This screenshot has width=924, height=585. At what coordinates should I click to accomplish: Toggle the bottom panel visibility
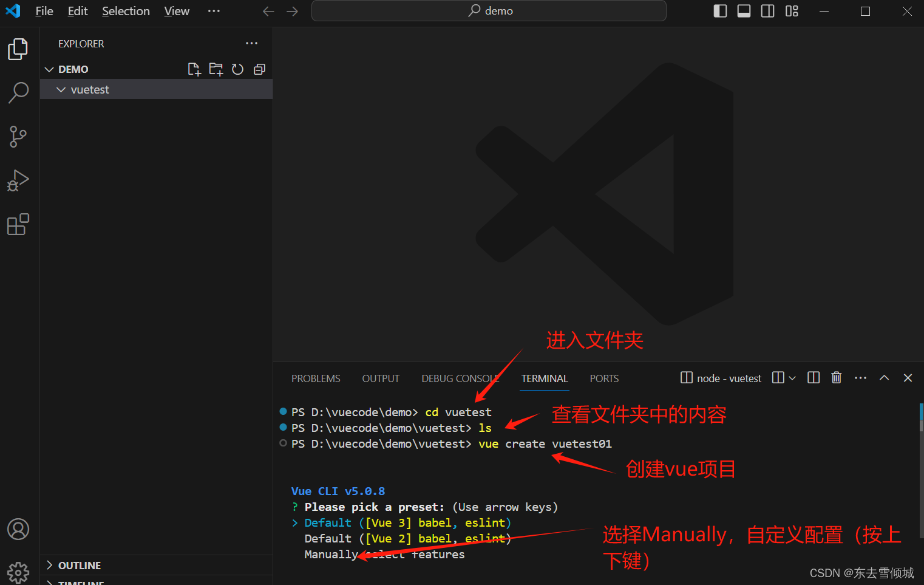[x=744, y=11]
